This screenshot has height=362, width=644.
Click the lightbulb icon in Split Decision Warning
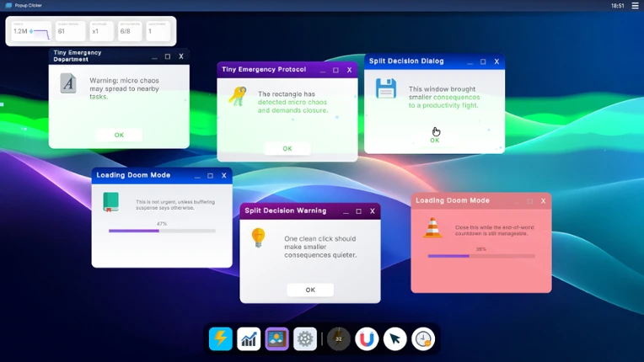pyautogui.click(x=258, y=237)
